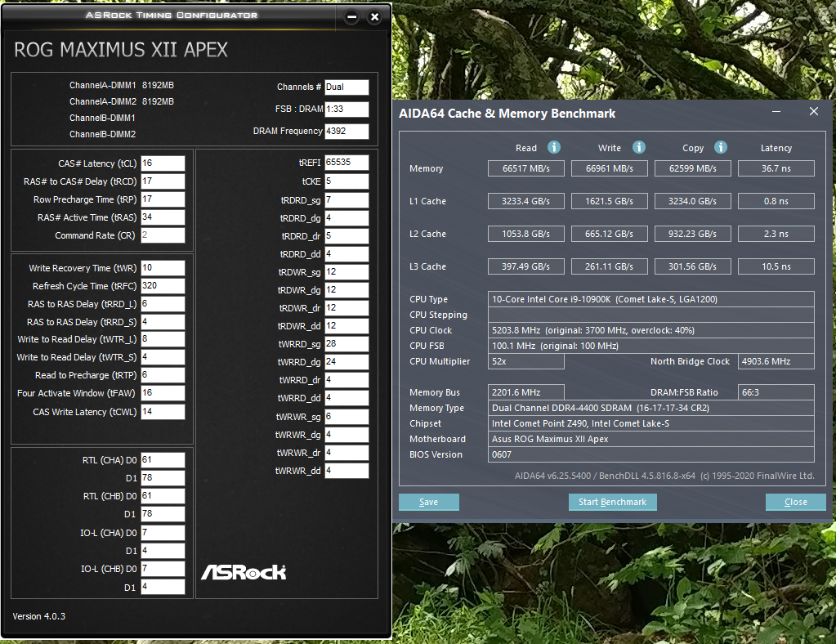
Task: Click the Read to Precharge (tRTP) field
Action: coord(163,375)
